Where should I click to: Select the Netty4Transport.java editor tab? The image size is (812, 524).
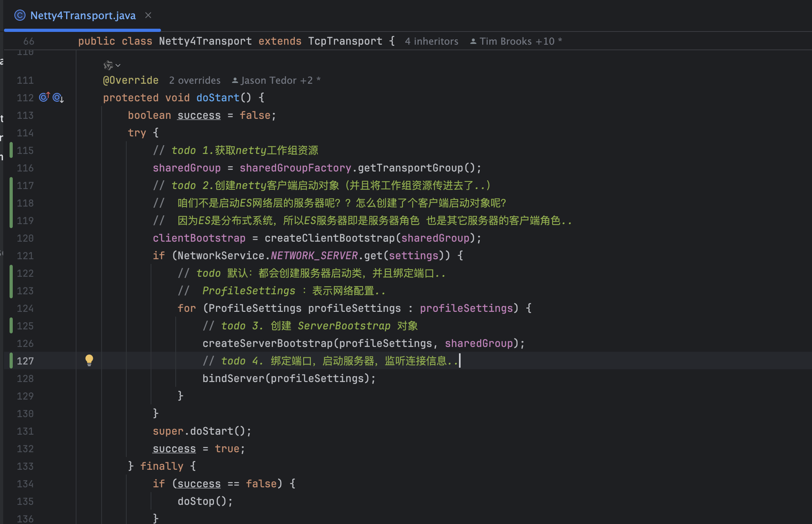pyautogui.click(x=82, y=16)
